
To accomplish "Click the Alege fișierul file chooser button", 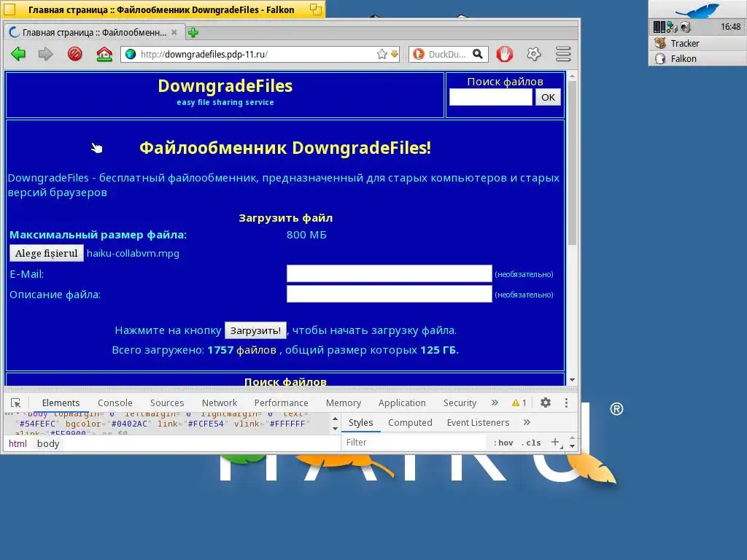I will pos(46,253).
